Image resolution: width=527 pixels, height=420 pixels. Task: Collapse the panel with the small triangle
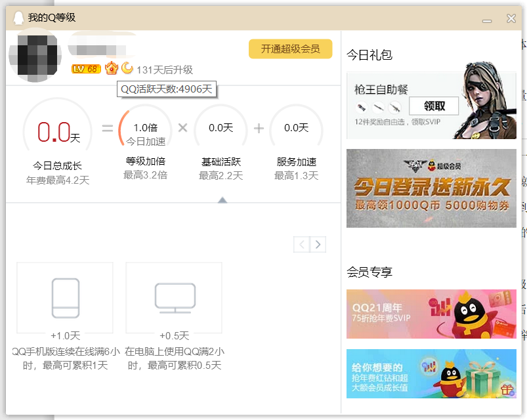point(222,199)
